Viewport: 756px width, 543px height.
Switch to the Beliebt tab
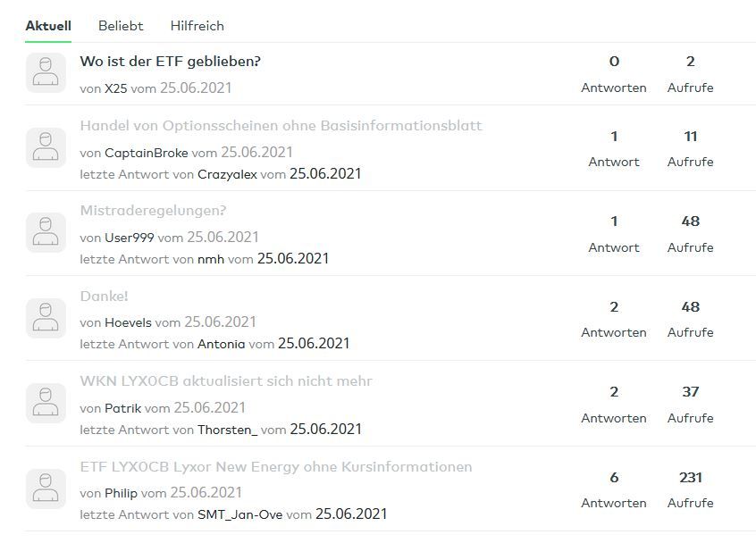coord(121,26)
